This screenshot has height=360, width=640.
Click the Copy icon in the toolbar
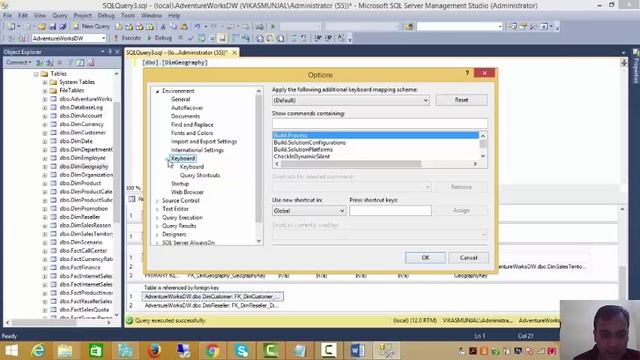coord(173,27)
